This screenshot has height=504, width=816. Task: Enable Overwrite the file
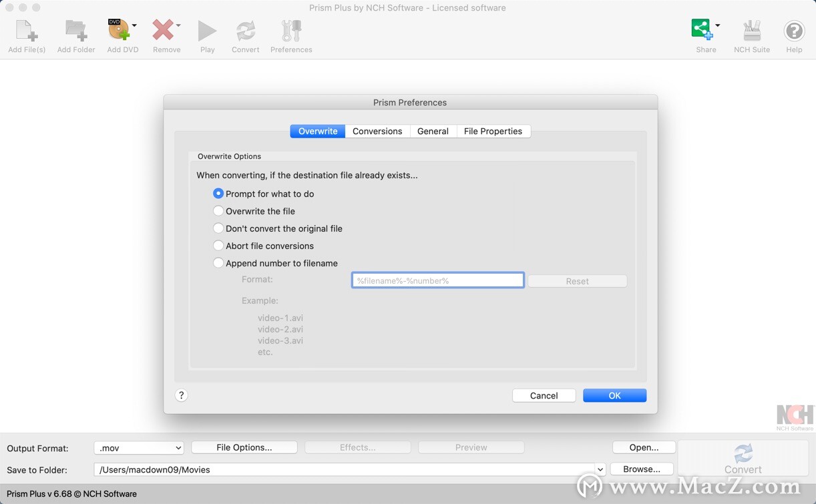click(218, 211)
